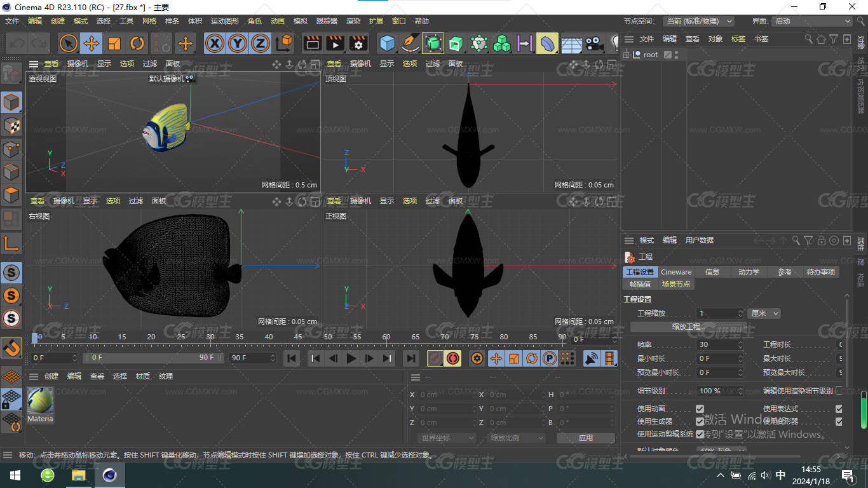Open the 帮助 menu
The width and height of the screenshot is (868, 488).
pos(422,21)
